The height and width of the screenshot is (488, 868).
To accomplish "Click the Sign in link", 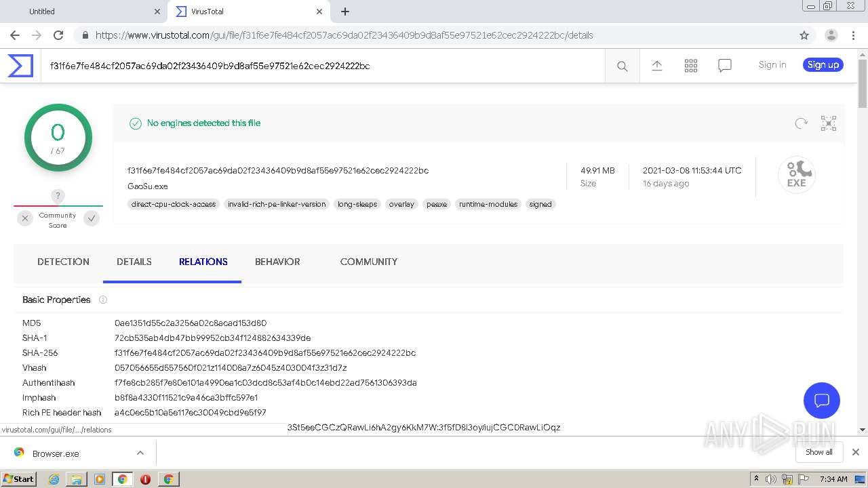I will click(772, 65).
